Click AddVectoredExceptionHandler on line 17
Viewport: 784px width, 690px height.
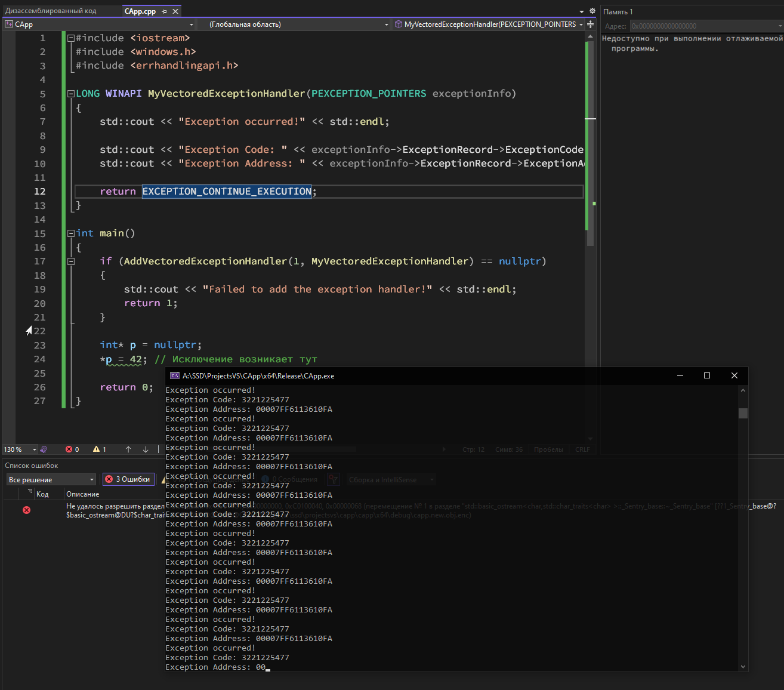(205, 261)
